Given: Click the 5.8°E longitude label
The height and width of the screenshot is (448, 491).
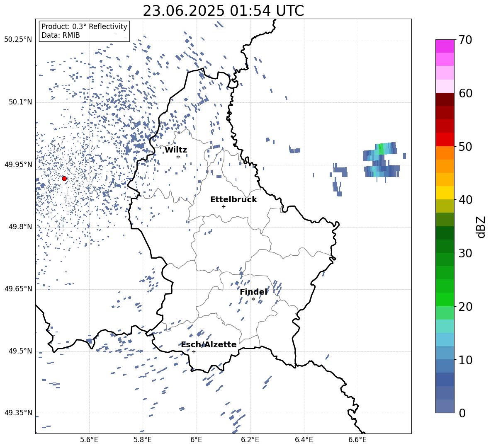Looking at the screenshot, I should [143, 440].
